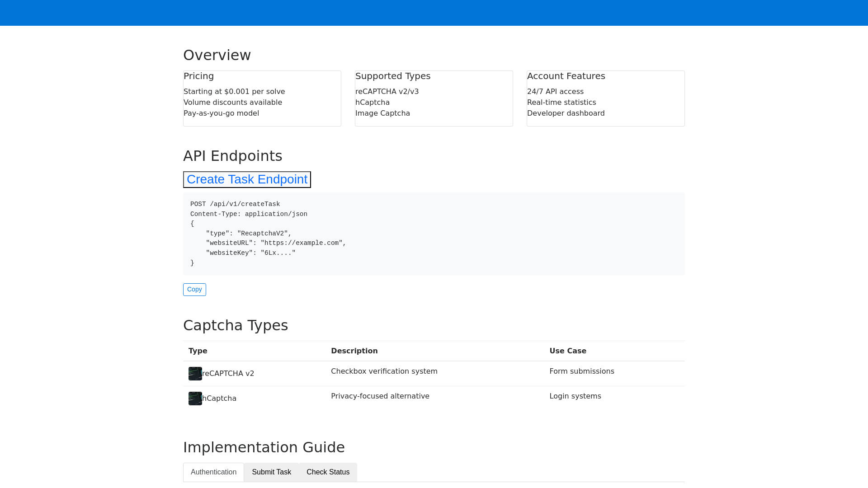Click the blue navigation bar at the top
This screenshot has height=488, width=868.
(x=434, y=13)
